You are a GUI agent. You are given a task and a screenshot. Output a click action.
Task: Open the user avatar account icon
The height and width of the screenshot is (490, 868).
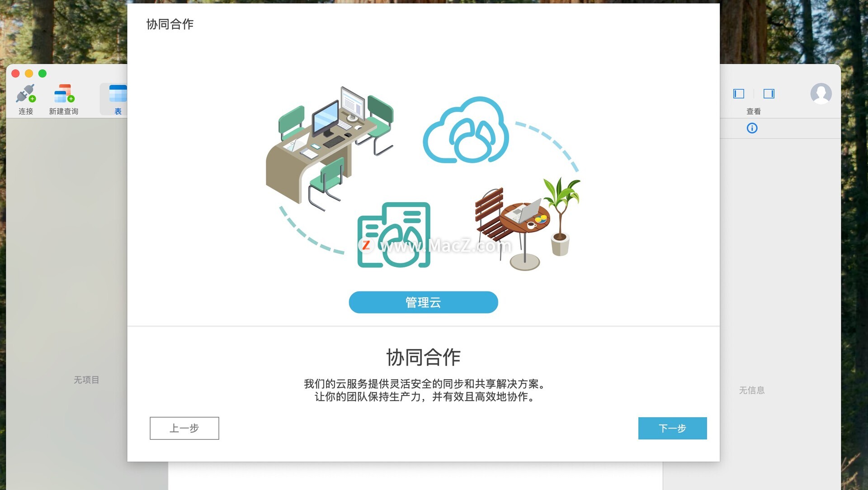click(821, 94)
